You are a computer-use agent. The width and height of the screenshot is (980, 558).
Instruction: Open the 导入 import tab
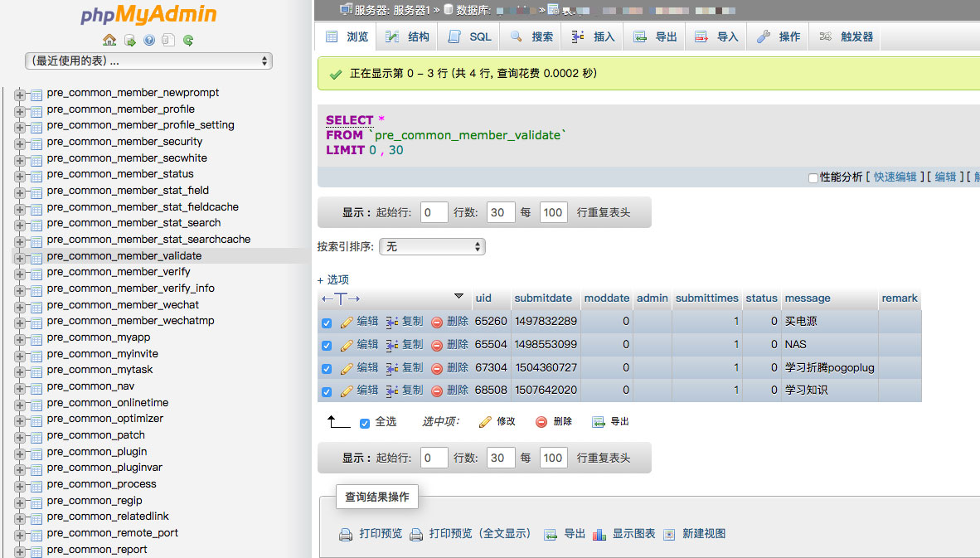716,36
